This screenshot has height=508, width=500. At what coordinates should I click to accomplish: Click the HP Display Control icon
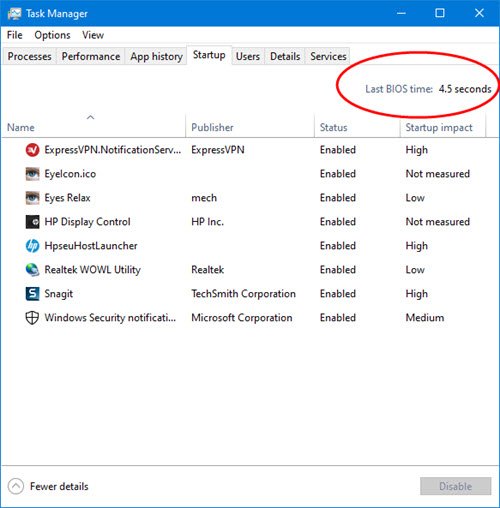point(32,222)
